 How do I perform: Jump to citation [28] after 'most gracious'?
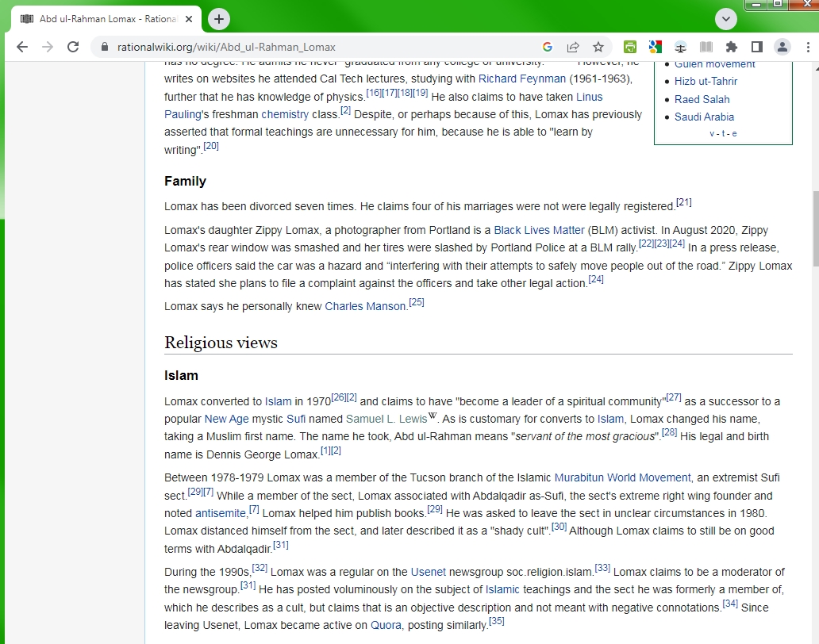point(669,432)
